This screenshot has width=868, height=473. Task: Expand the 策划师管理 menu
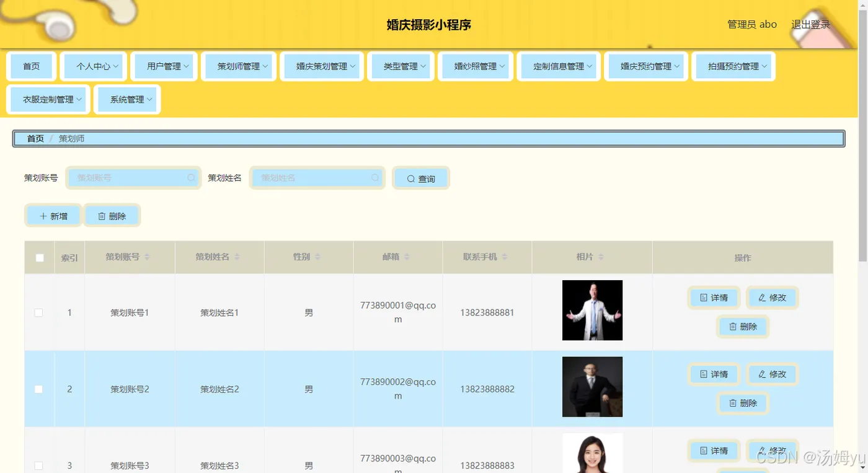tap(239, 66)
